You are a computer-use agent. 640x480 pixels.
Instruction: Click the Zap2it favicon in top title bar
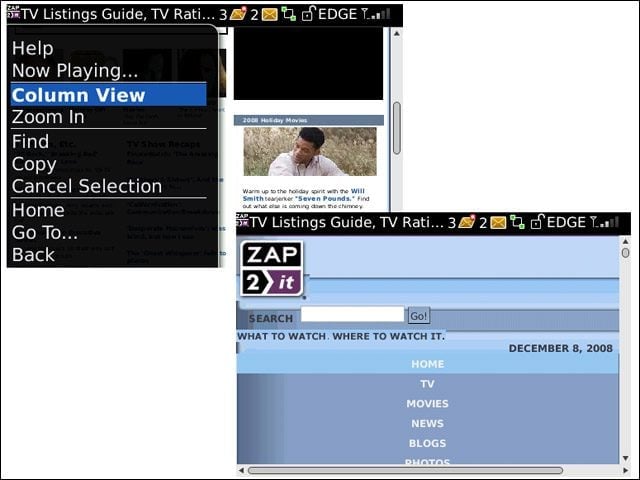(13, 13)
